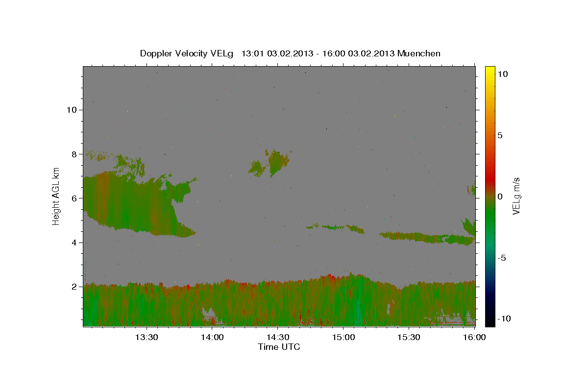Click the 13:30 time tick label
Viewport: 588px width, 392px height.
tap(146, 338)
